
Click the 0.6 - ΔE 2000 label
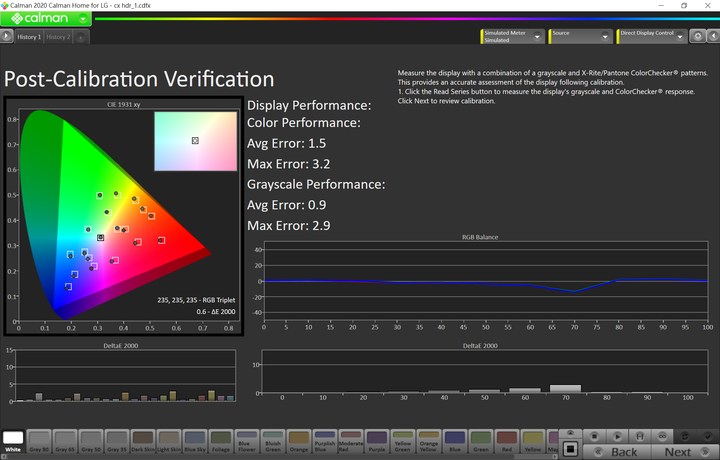[x=216, y=312]
